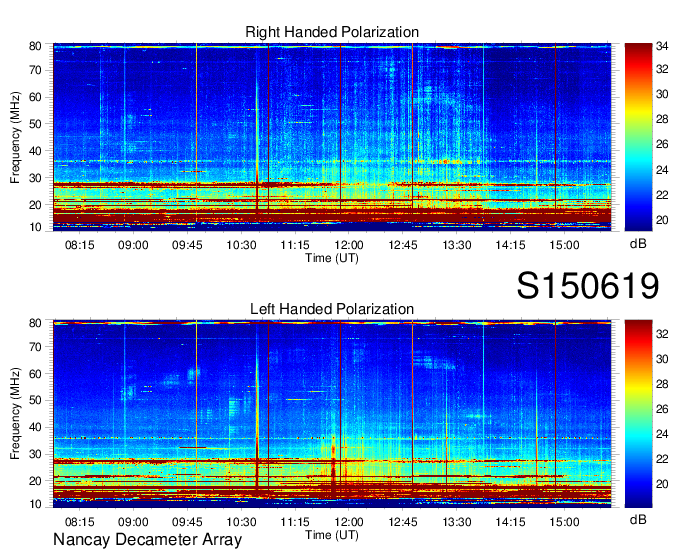Click the 'Left Handed Polarization' title

coord(332,309)
